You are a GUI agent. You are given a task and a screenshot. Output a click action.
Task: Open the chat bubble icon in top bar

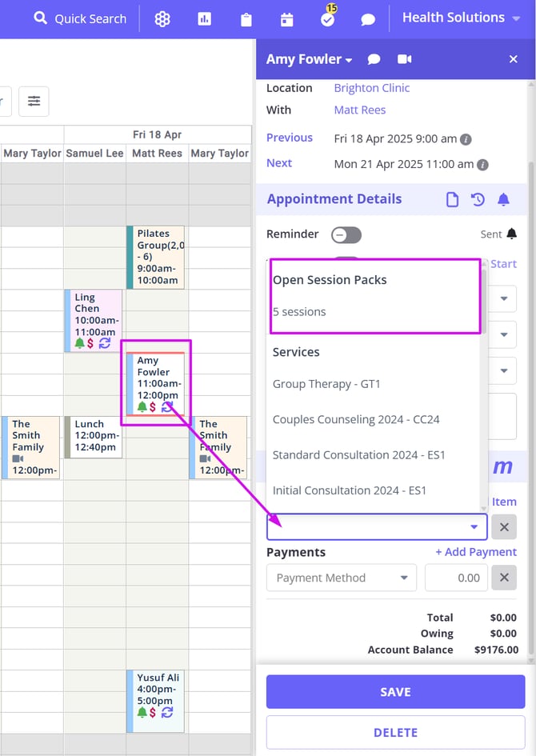(x=368, y=19)
